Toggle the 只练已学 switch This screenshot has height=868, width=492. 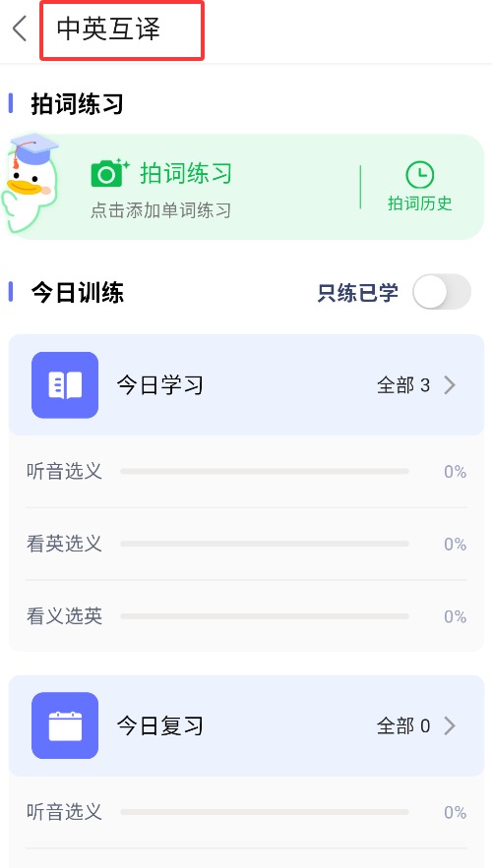point(442,292)
